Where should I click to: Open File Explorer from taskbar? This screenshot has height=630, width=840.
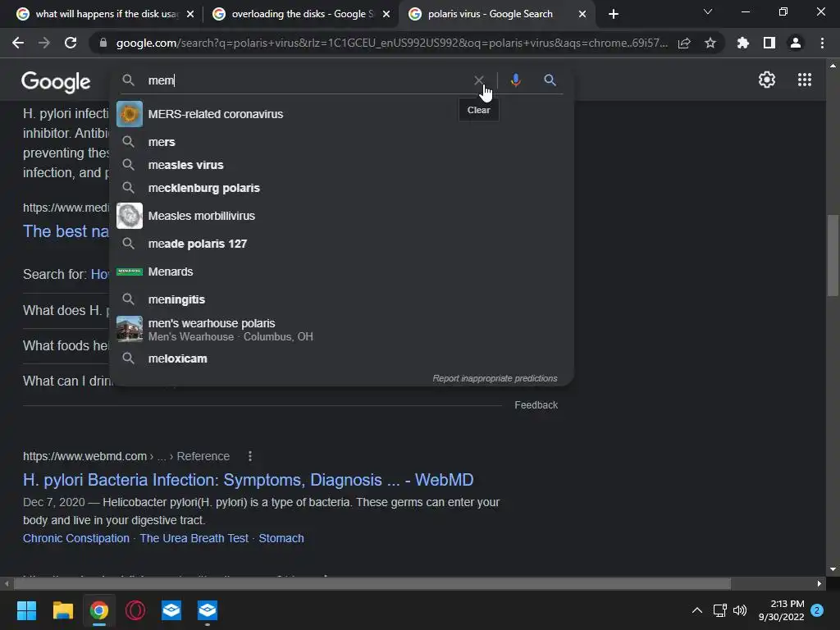pos(62,610)
